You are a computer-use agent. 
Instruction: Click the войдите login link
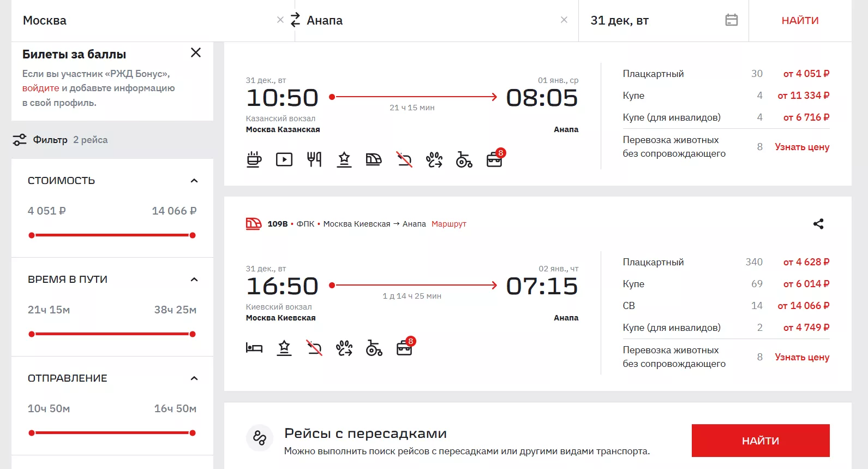(40, 88)
